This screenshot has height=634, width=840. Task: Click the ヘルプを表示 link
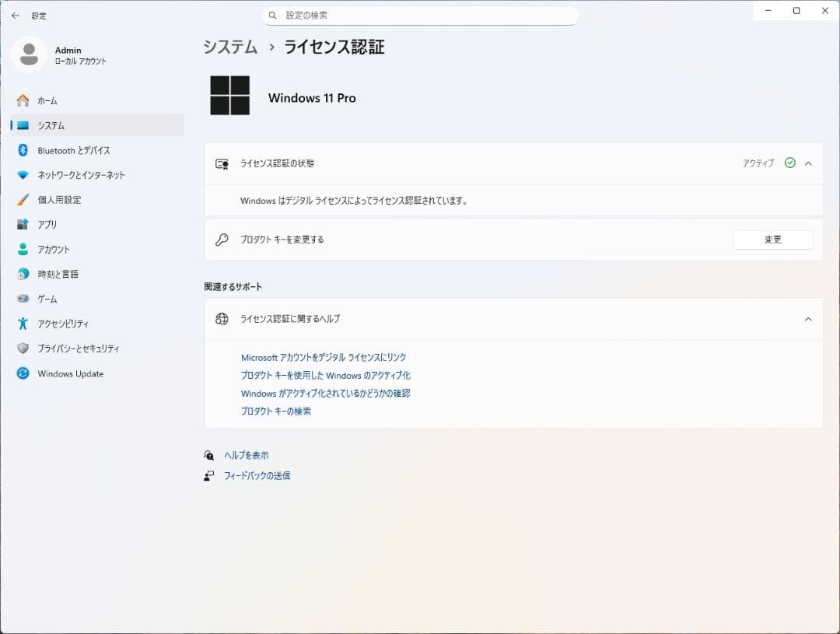[x=247, y=455]
